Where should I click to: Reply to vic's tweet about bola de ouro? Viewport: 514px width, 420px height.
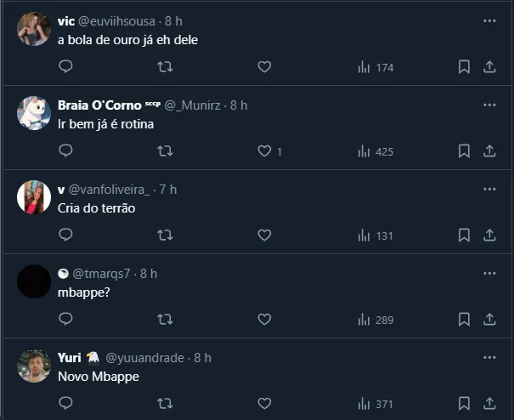66,67
